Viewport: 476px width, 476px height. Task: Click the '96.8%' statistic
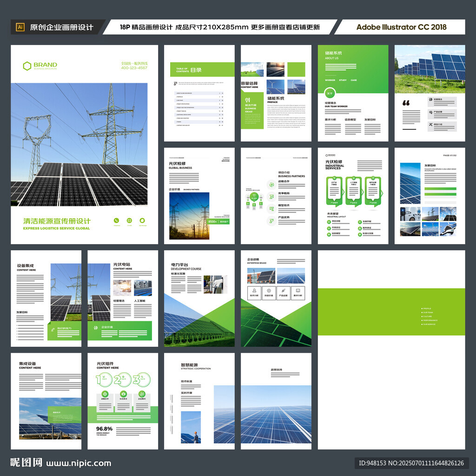pyautogui.click(x=104, y=429)
